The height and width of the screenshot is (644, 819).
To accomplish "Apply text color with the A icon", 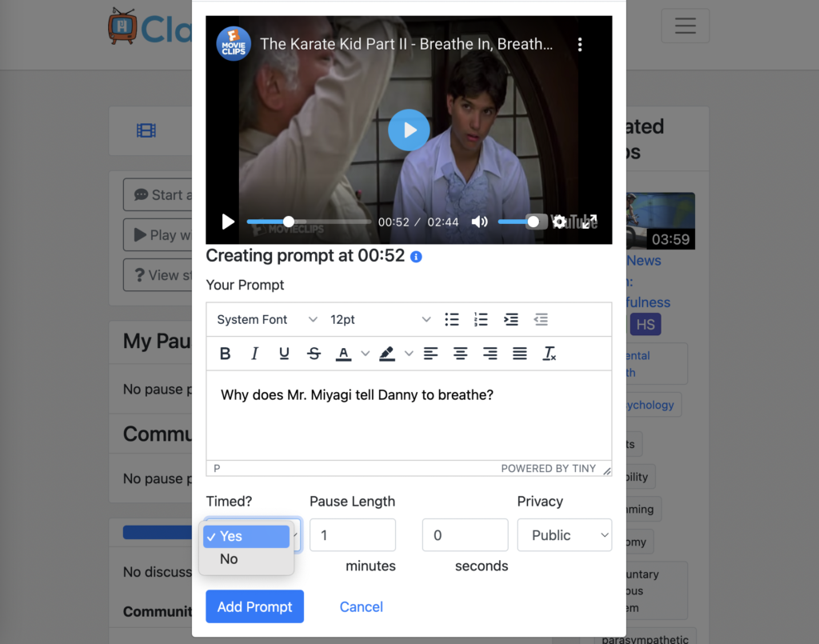I will (x=343, y=354).
